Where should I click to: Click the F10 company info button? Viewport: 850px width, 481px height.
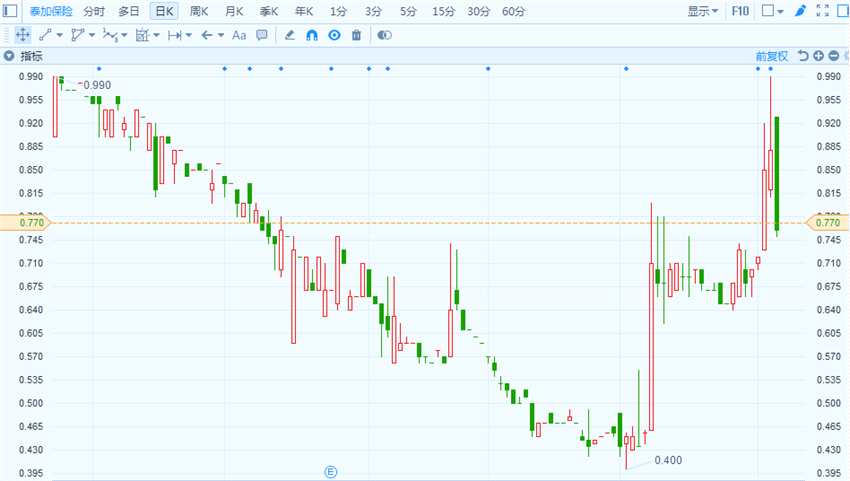[x=740, y=11]
